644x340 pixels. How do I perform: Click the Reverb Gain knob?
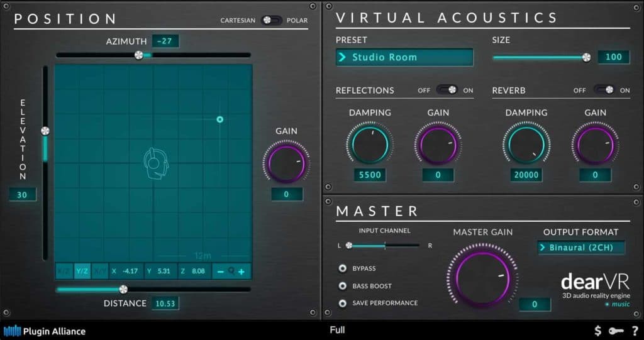pos(595,145)
